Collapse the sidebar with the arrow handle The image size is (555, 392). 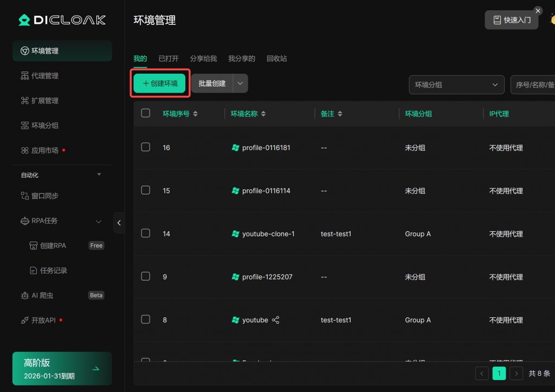[119, 223]
